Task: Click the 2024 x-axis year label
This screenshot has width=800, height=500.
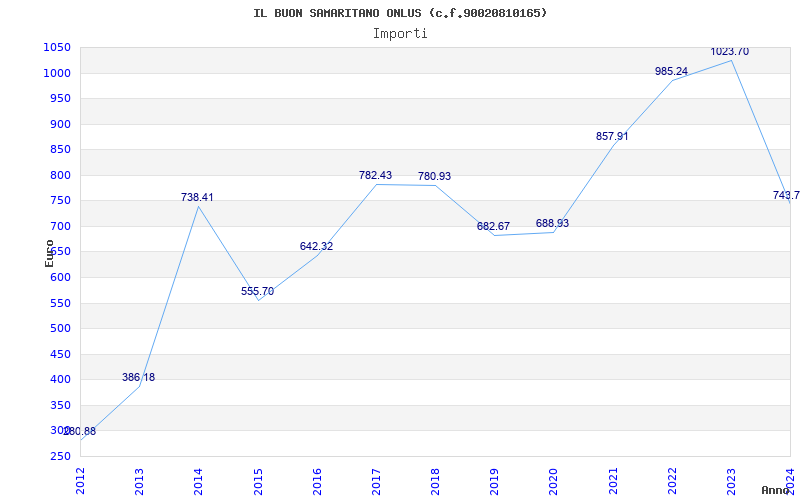Action: pyautogui.click(x=790, y=481)
